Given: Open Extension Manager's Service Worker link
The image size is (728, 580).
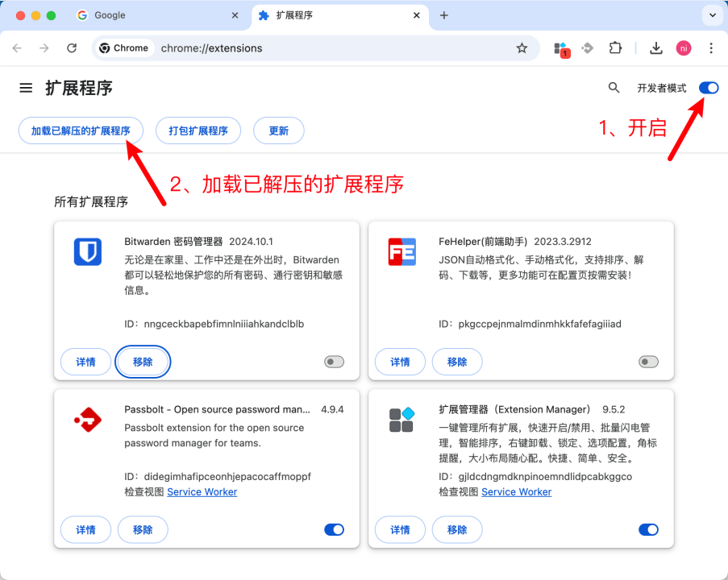Looking at the screenshot, I should pos(516,492).
